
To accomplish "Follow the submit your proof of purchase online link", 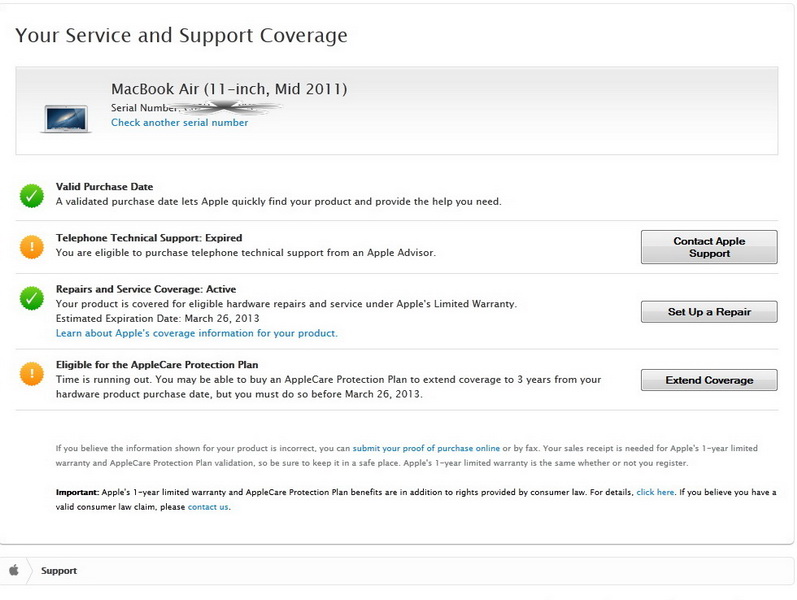I will (426, 448).
